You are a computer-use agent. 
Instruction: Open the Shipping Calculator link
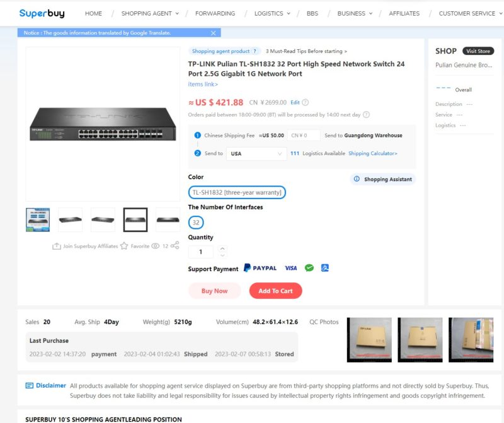click(x=373, y=153)
